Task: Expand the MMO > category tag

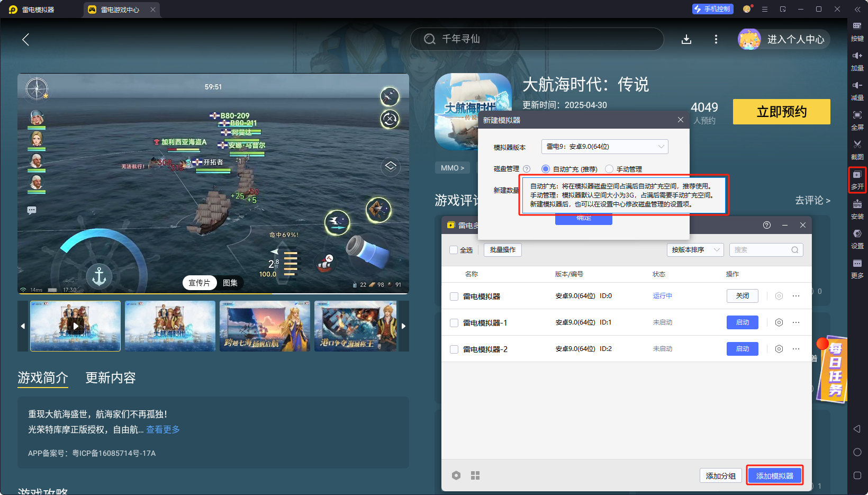Action: (x=453, y=168)
